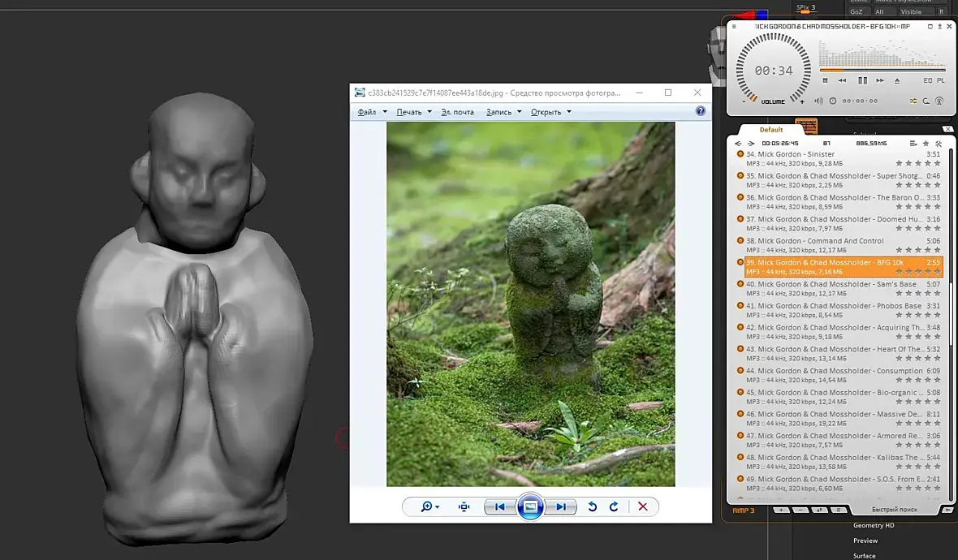Expand the Файл dropdown arrow

[385, 112]
